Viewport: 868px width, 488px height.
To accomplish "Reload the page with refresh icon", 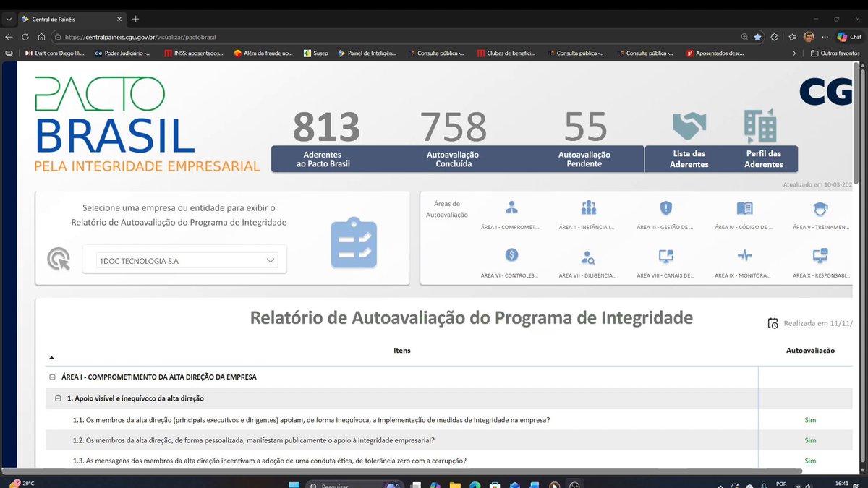I will tap(25, 37).
